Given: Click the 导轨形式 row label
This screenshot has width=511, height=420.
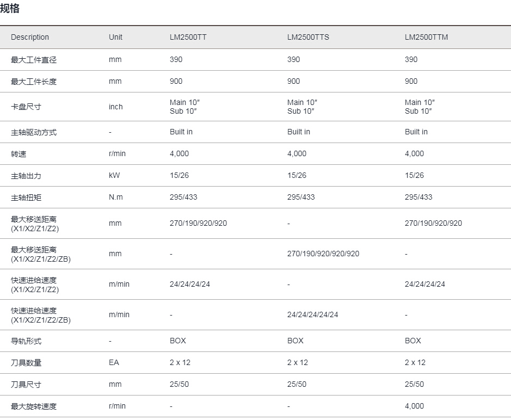Looking at the screenshot, I should [x=26, y=341].
